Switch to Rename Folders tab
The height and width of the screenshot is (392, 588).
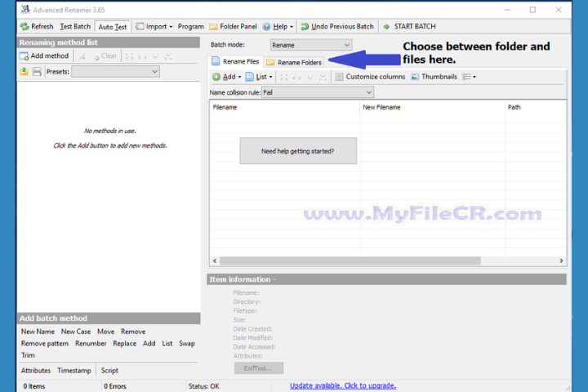pyautogui.click(x=294, y=62)
